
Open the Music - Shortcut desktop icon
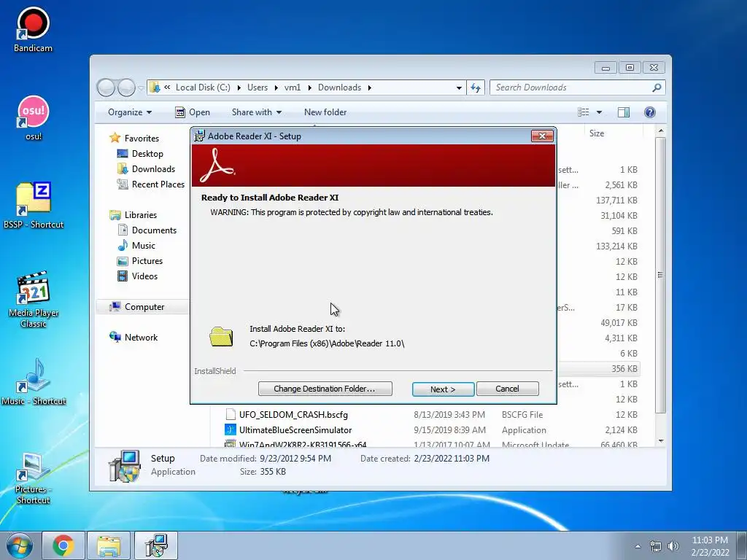34,381
